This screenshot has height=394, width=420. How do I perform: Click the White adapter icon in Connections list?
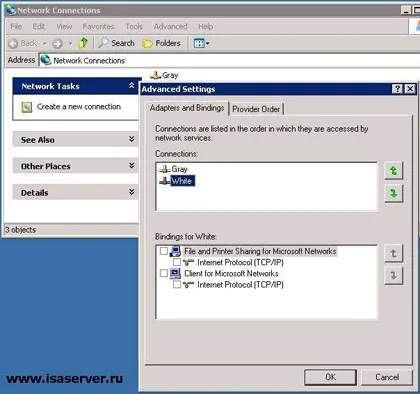[x=165, y=181]
